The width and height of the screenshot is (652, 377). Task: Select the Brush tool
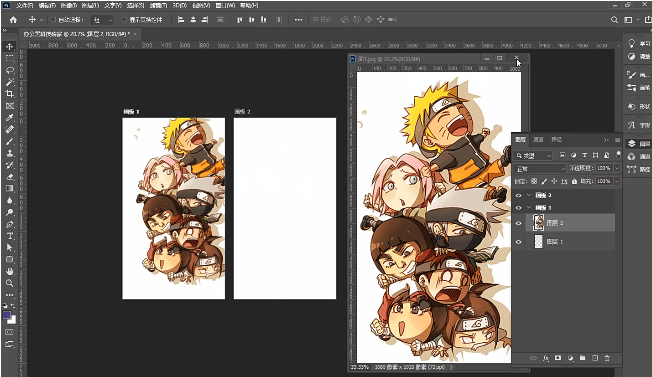click(10, 141)
